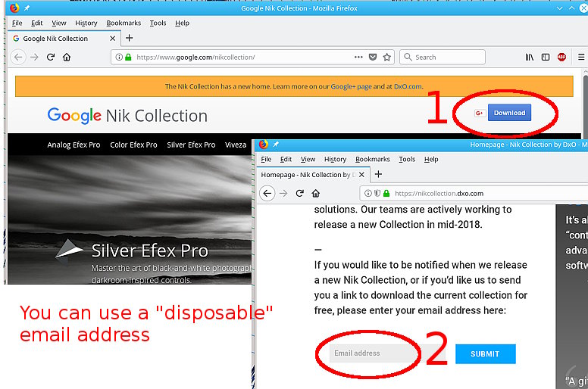Click Google Nik Collection page logo
This screenshot has width=588, height=389.
point(127,115)
